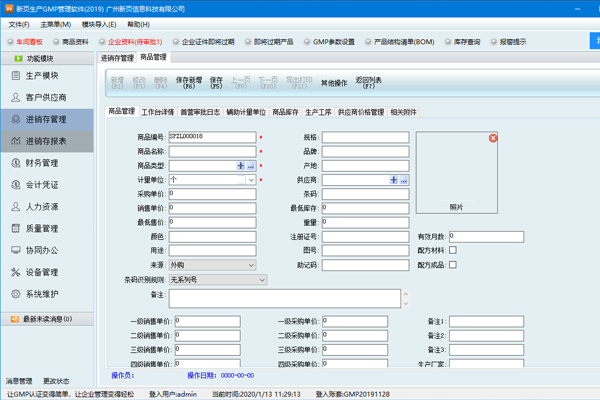Click the 一级销售单价 input field
Image resolution: width=600 pixels, height=400 pixels.
(207, 322)
